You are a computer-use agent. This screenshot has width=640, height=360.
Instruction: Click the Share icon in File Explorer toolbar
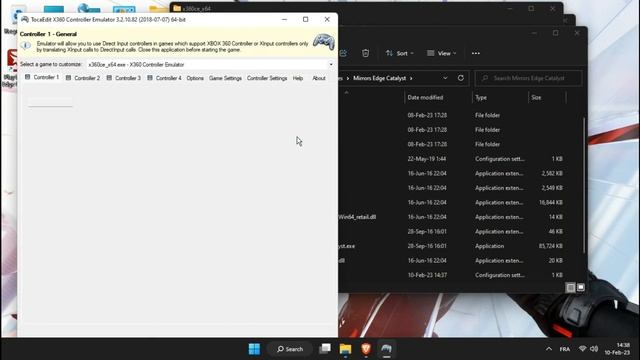tap(343, 53)
